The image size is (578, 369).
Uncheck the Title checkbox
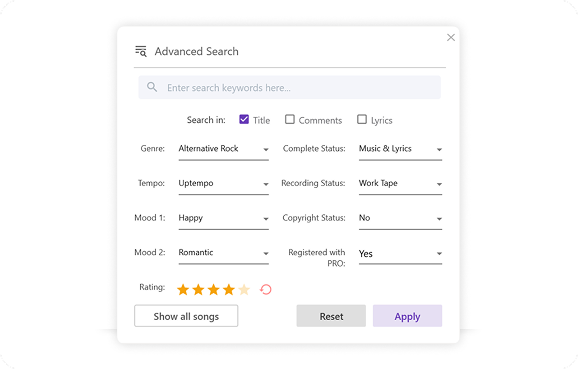[x=244, y=119]
